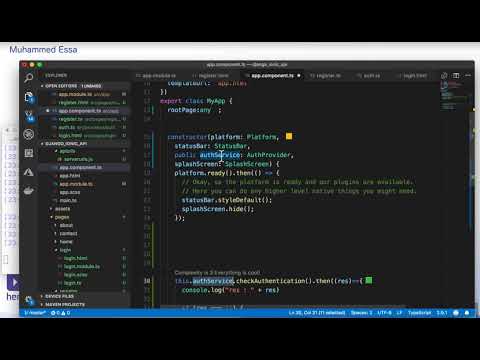Image resolution: width=480 pixels, height=360 pixels.
Task: Open the Debug view icon
Action: click(29, 134)
